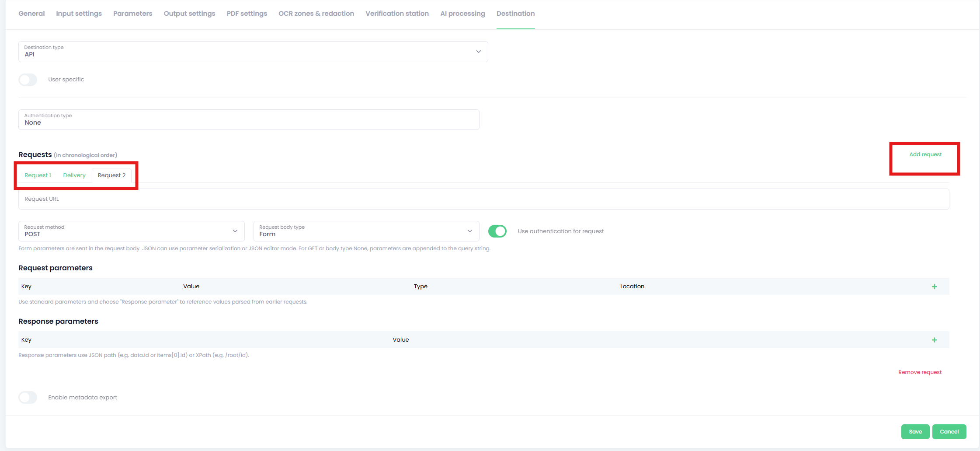
Task: Click the Type column header
Action: tap(420, 287)
